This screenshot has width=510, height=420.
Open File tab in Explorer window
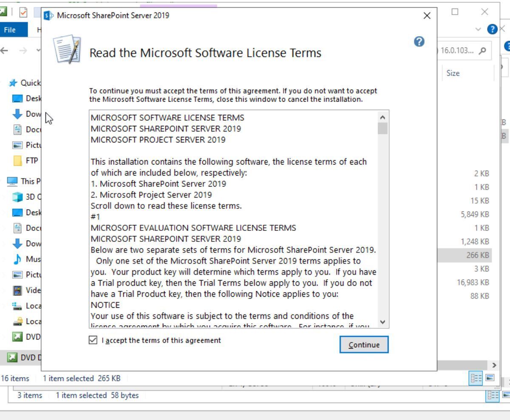coord(10,30)
